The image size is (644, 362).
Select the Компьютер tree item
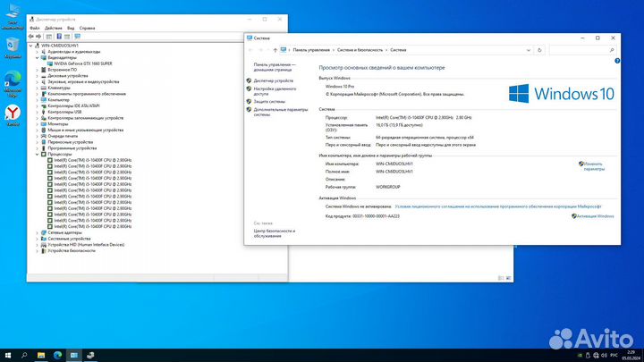pyautogui.click(x=58, y=100)
